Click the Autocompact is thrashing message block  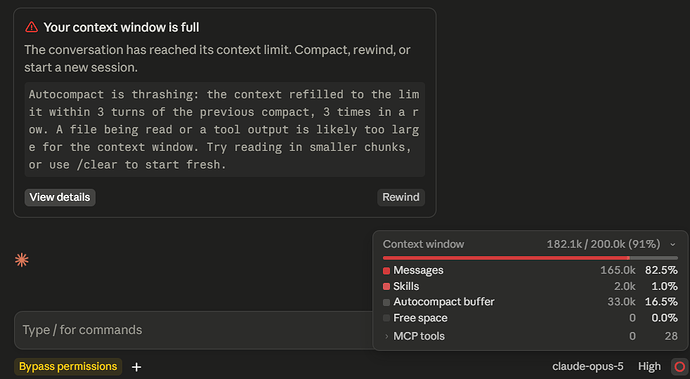[224, 129]
